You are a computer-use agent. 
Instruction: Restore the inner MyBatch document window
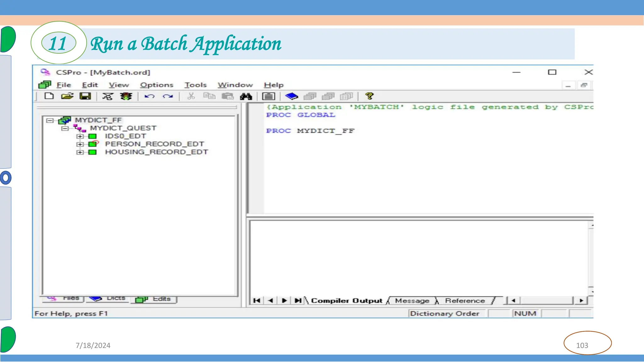[x=584, y=85]
